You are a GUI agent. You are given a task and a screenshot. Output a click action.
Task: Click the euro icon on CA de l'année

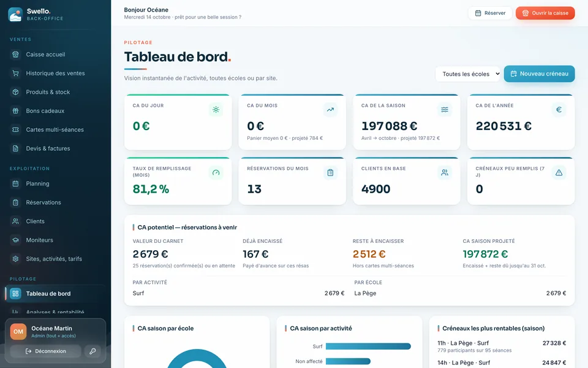(x=559, y=110)
